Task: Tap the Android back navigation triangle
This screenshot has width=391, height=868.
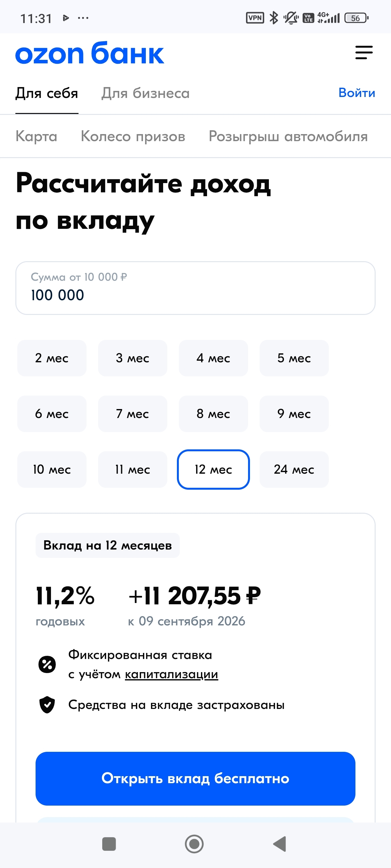Action: [x=280, y=844]
